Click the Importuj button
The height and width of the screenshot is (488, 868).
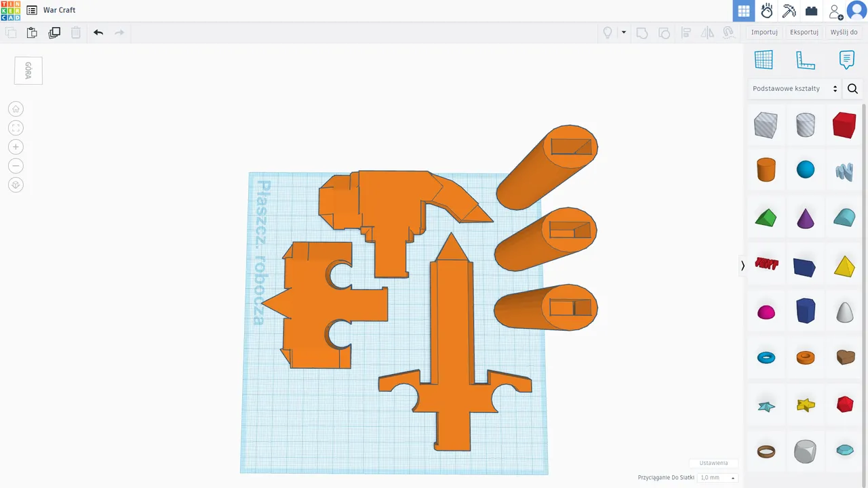pos(764,33)
